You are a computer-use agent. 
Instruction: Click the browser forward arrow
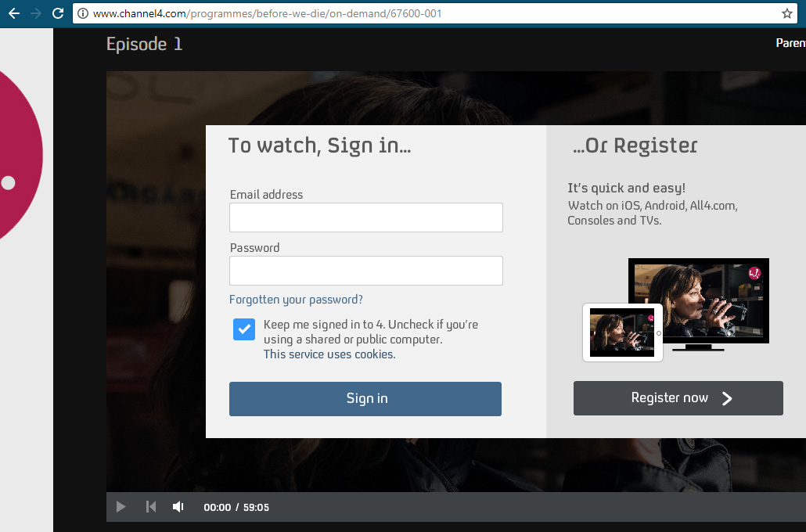click(x=34, y=13)
